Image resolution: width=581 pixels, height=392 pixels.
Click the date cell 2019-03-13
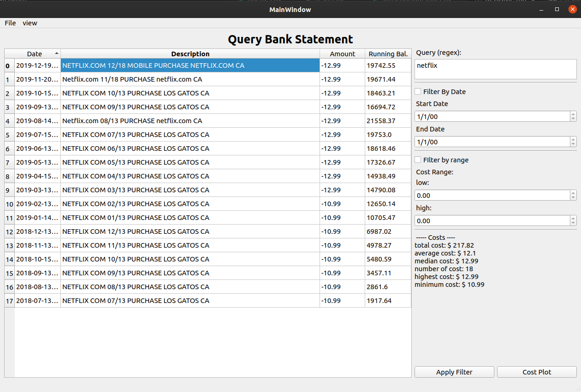(37, 190)
